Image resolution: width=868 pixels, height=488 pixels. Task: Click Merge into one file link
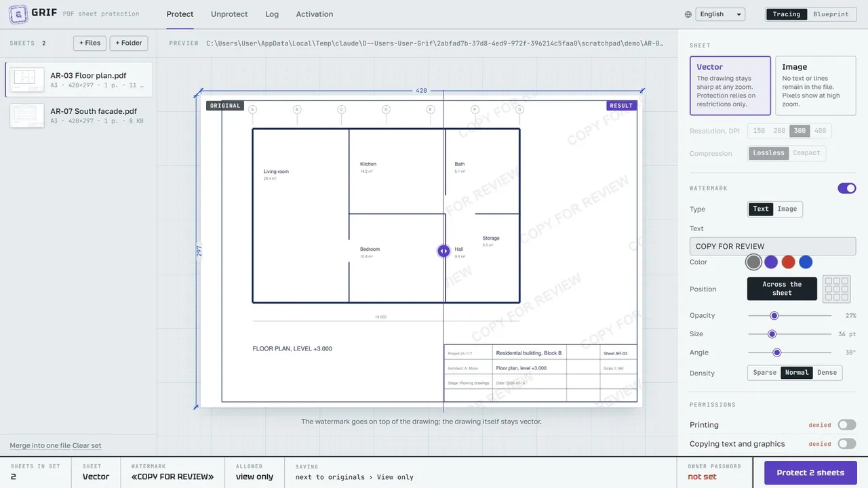pos(40,446)
